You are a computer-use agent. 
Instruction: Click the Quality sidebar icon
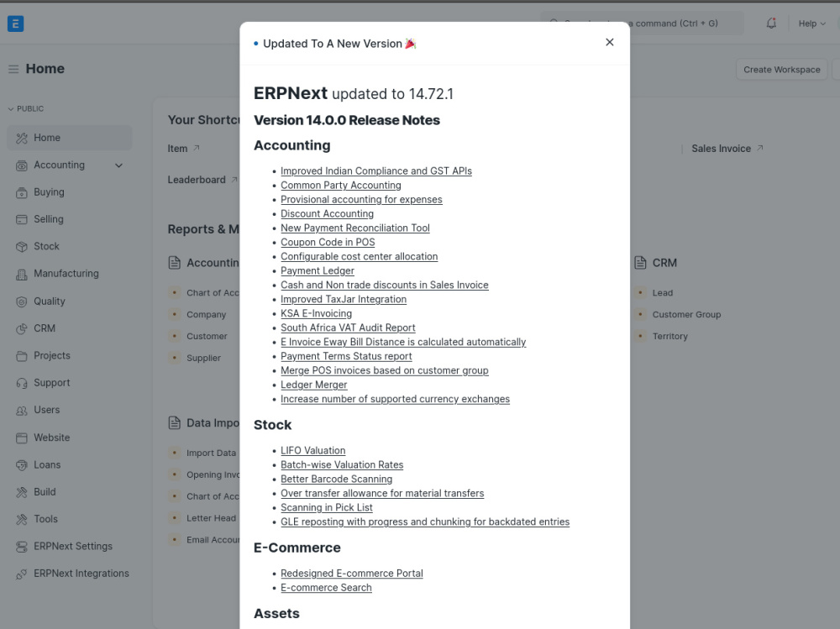pos(22,301)
